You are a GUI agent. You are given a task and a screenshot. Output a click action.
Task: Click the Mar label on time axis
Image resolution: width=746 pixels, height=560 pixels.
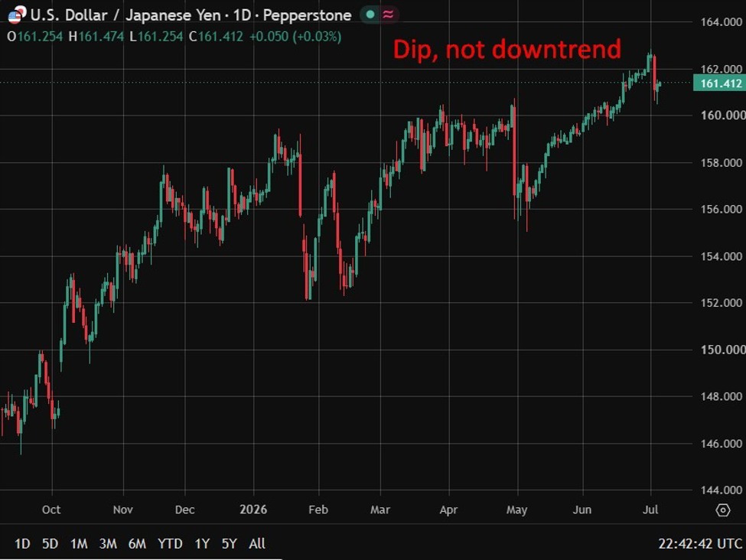pos(380,510)
